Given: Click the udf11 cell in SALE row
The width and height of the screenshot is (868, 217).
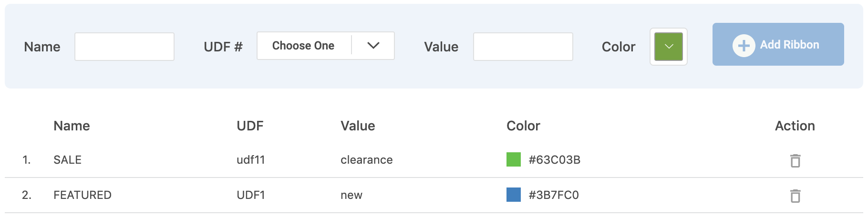Looking at the screenshot, I should pos(251,160).
